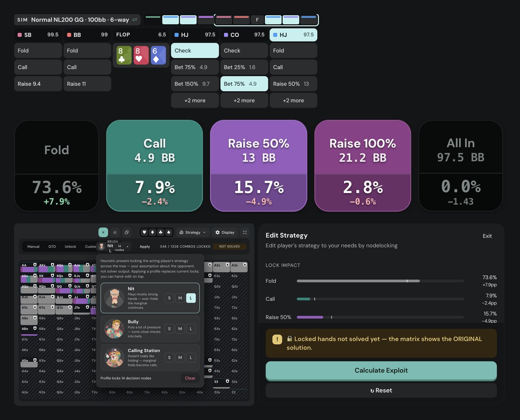Select HJ Bet 150% 9.7 option
This screenshot has width=520, height=420.
(x=195, y=84)
